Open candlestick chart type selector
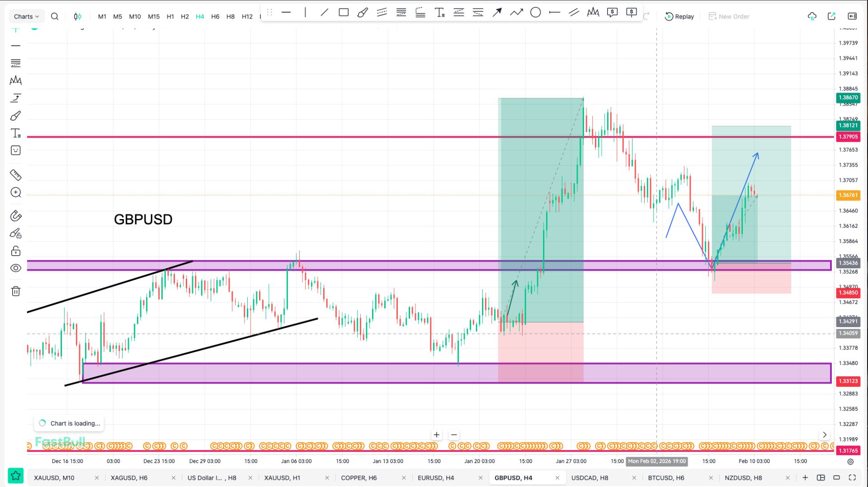This screenshot has height=487, width=868. tap(77, 17)
